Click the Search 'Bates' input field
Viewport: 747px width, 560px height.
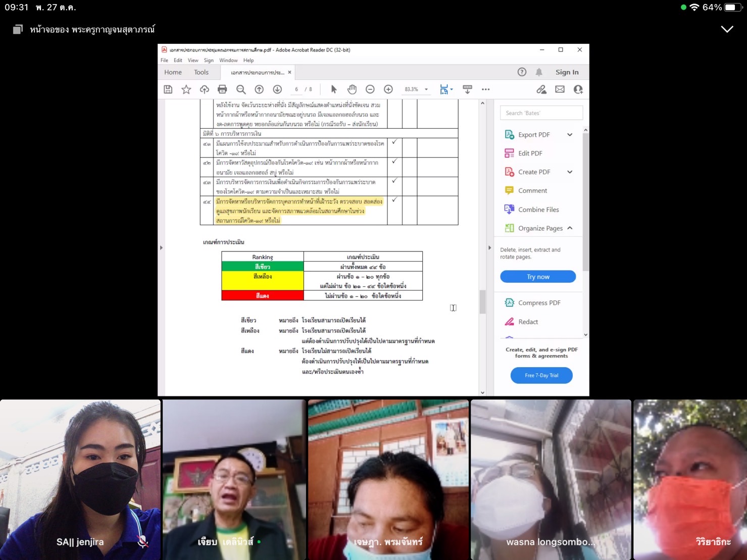tap(541, 113)
